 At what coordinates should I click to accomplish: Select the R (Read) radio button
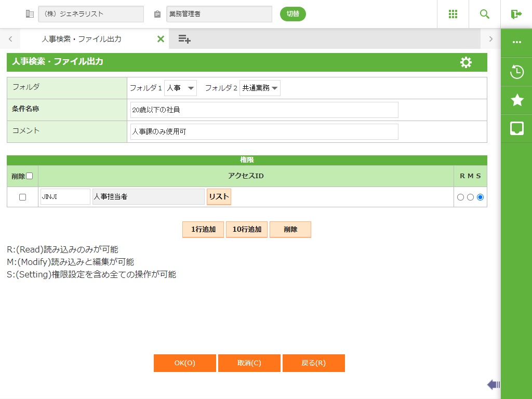[460, 197]
